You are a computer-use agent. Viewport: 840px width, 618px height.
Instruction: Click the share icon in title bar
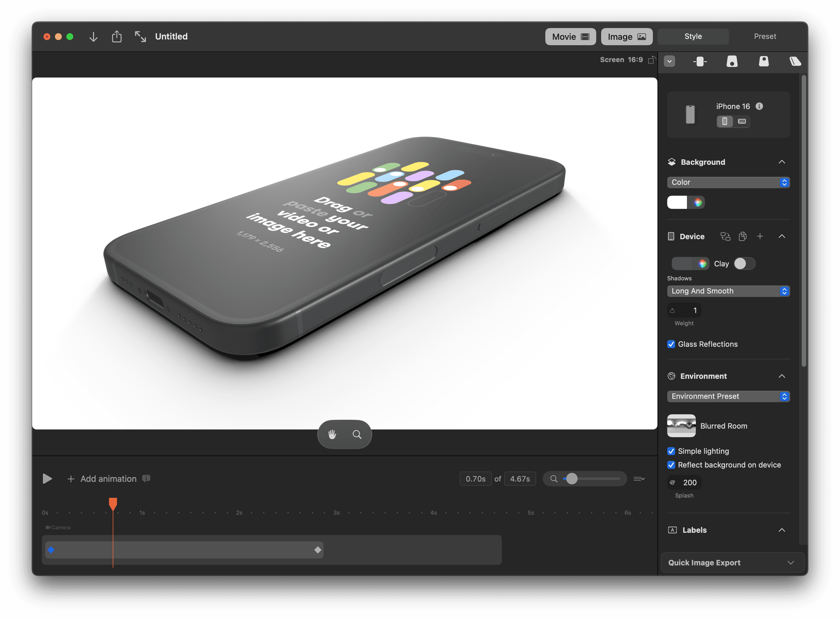pos(117,37)
